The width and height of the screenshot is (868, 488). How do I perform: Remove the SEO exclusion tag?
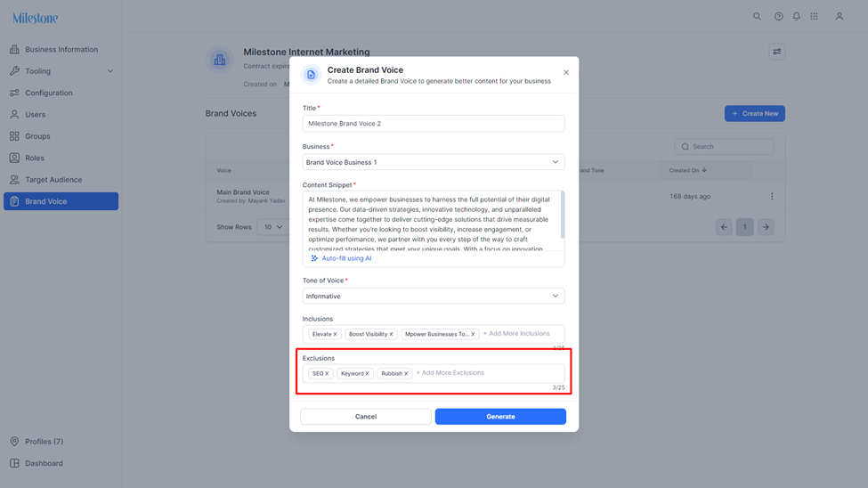click(x=327, y=374)
